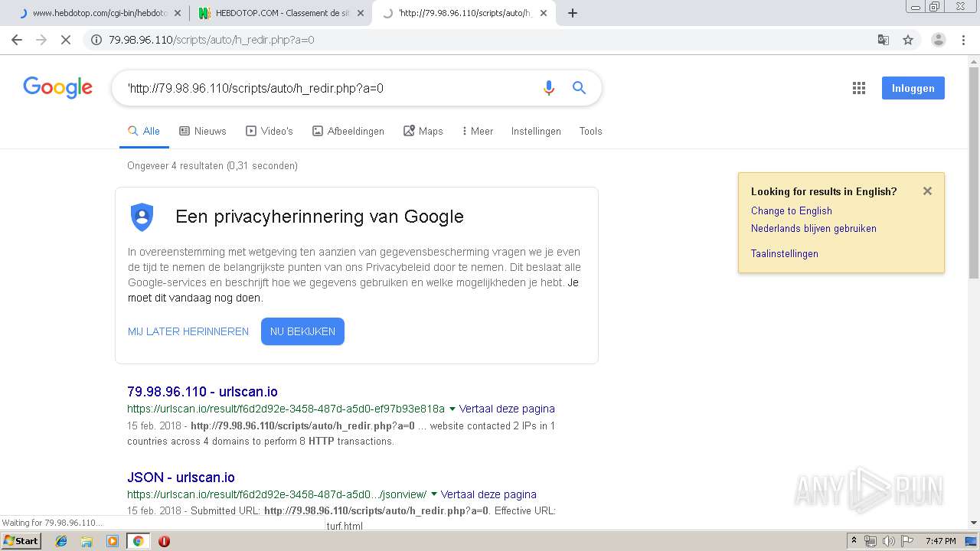Click the browser address bar URL
980x551 pixels.
(x=211, y=40)
